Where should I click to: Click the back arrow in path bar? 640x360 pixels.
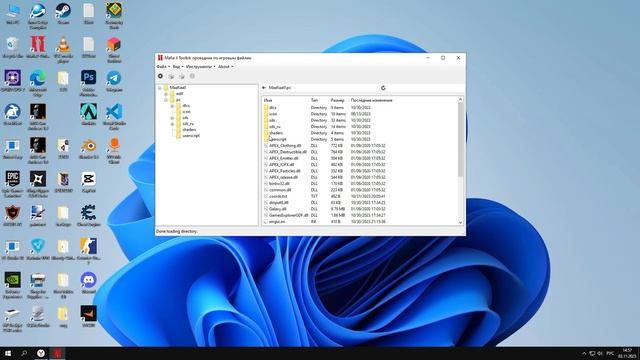(x=264, y=88)
